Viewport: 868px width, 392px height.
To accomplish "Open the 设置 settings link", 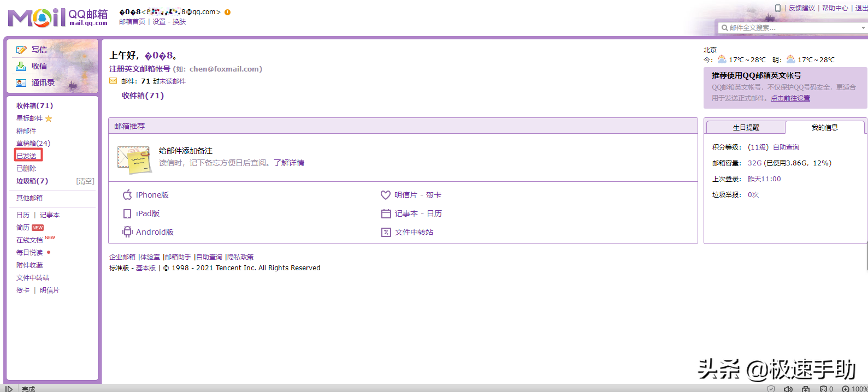I will point(159,21).
